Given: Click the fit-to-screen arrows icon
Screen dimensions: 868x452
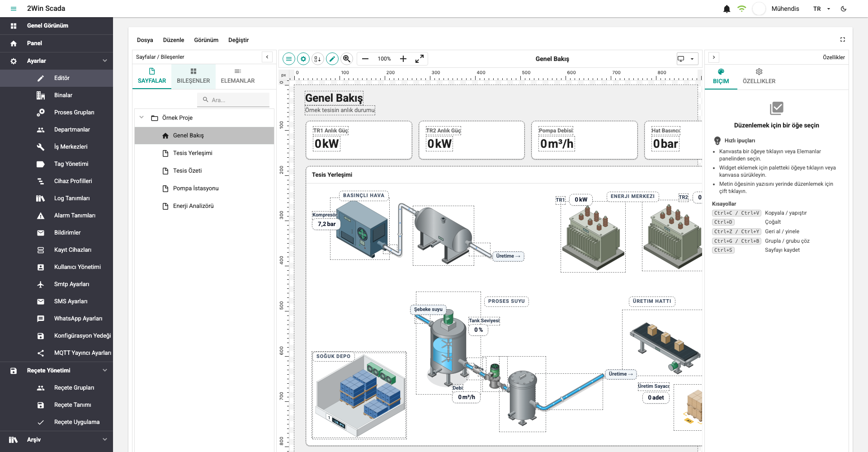Looking at the screenshot, I should click(x=420, y=59).
